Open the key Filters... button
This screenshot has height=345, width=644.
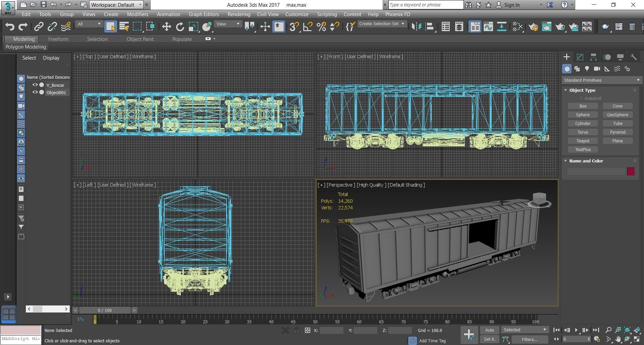click(530, 339)
